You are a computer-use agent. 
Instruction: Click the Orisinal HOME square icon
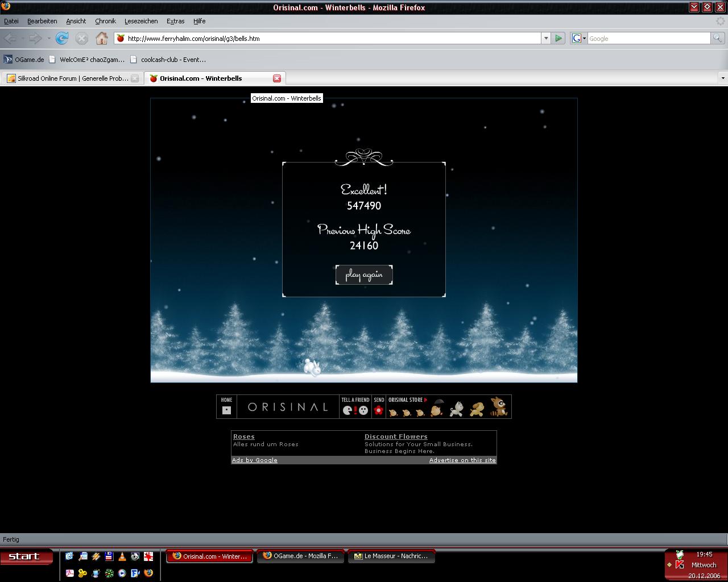[x=226, y=410]
